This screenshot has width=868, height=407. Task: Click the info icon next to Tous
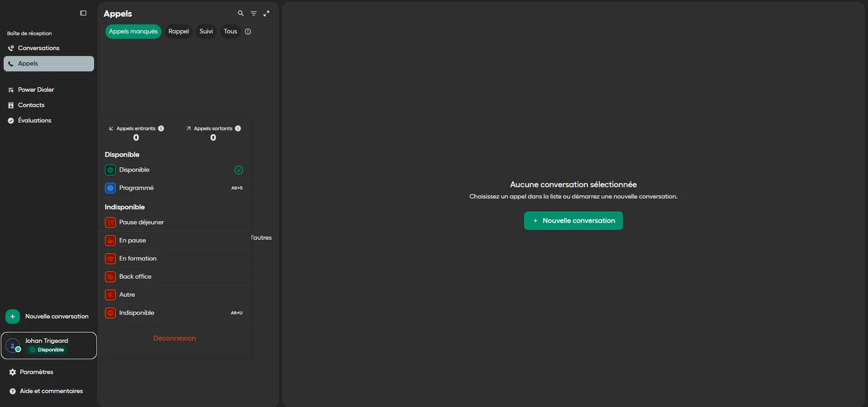[x=248, y=31]
